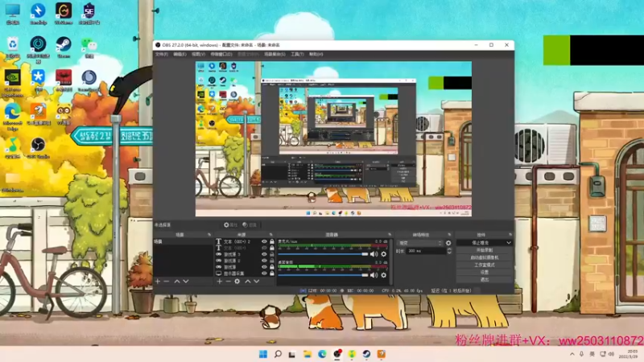
Task: Pop out the 控件 dock panel
Action: pos(510,235)
